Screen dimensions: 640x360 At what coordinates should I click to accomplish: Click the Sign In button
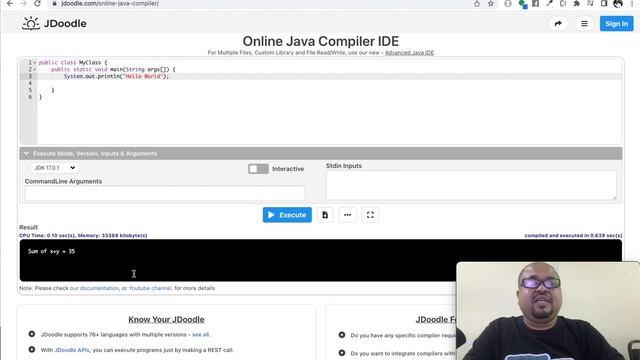point(616,24)
